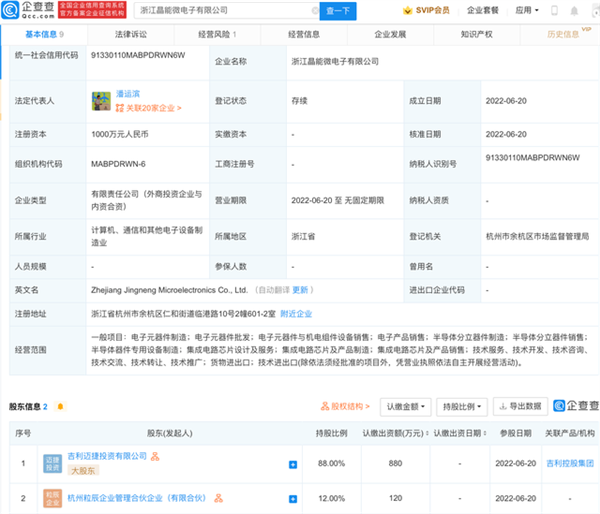Screen dimensions: 600x514
Task: Click the 股东信息 section heading
Action: tap(24, 407)
